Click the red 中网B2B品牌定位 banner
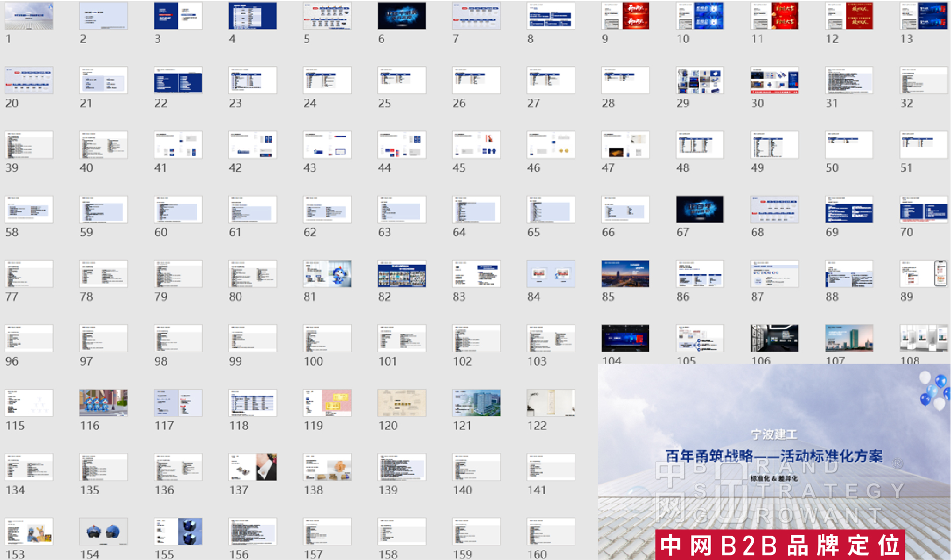Screen dimensions: 951x560 click(780, 545)
